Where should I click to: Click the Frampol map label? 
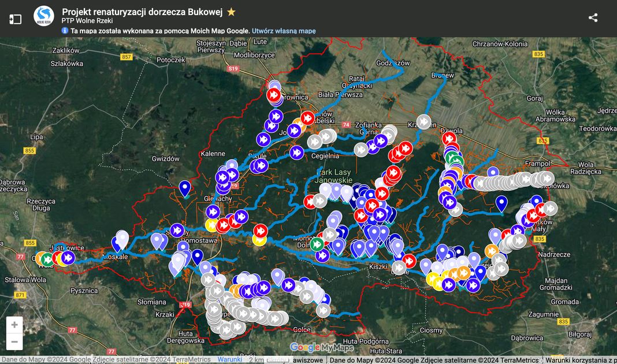coord(537,164)
